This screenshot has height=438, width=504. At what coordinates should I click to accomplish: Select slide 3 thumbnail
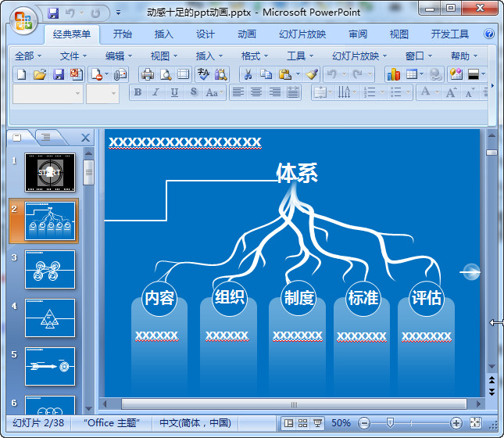(x=50, y=269)
